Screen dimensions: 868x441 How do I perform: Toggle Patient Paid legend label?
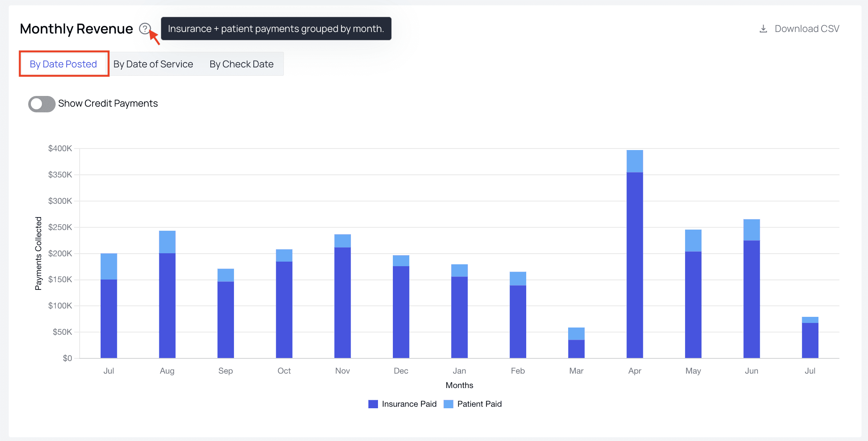pos(479,404)
